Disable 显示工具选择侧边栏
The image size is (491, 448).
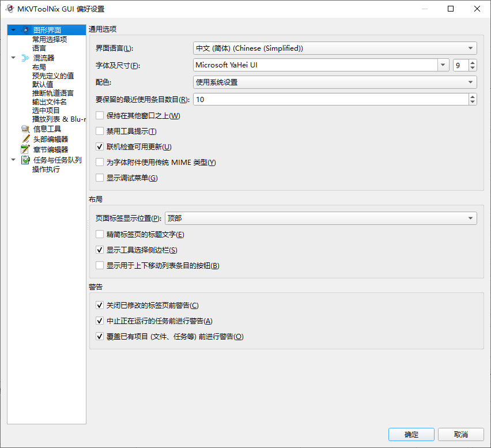point(100,250)
